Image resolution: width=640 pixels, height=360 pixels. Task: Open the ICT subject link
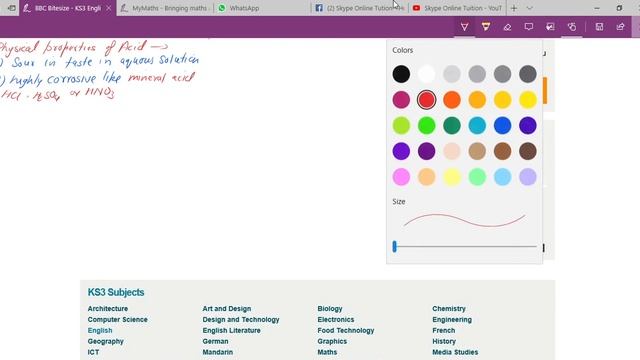coord(93,352)
